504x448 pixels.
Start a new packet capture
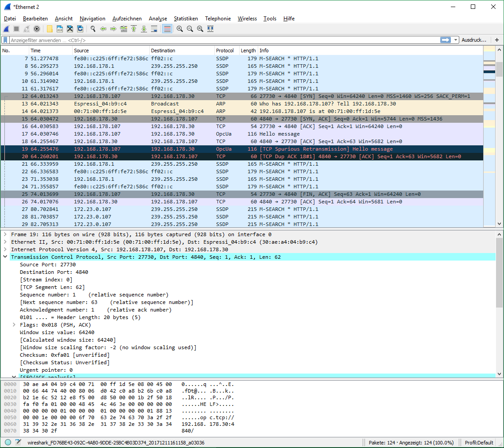7,29
